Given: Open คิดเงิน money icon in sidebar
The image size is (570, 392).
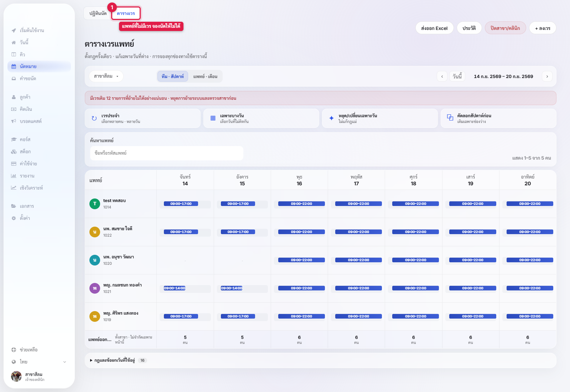Looking at the screenshot, I should pyautogui.click(x=14, y=109).
